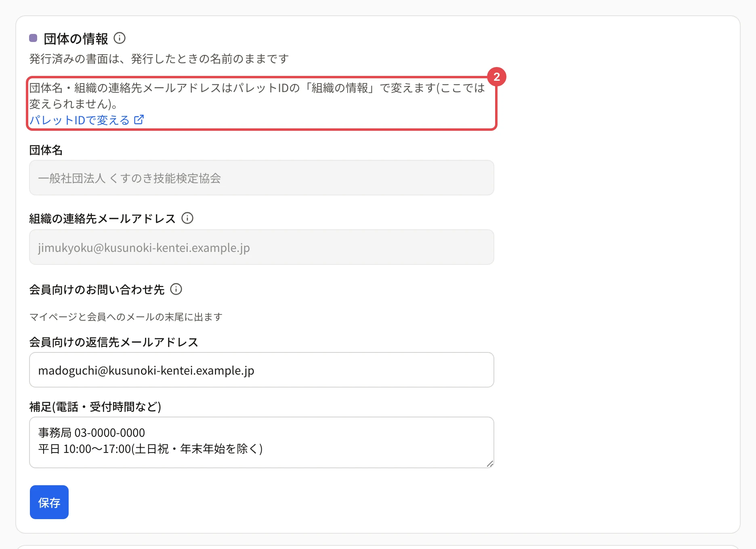Click the 組織の連絡先メールアドレス label text
This screenshot has height=549, width=756.
pyautogui.click(x=103, y=218)
